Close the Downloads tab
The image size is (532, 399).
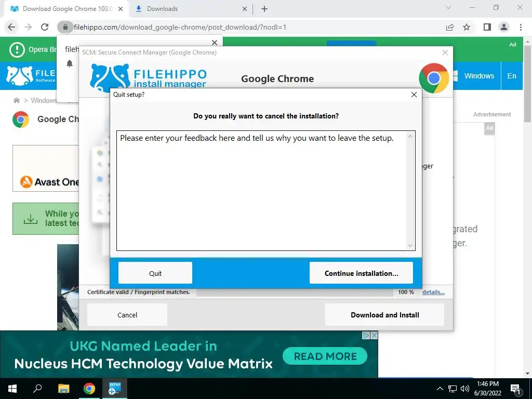pos(245,9)
